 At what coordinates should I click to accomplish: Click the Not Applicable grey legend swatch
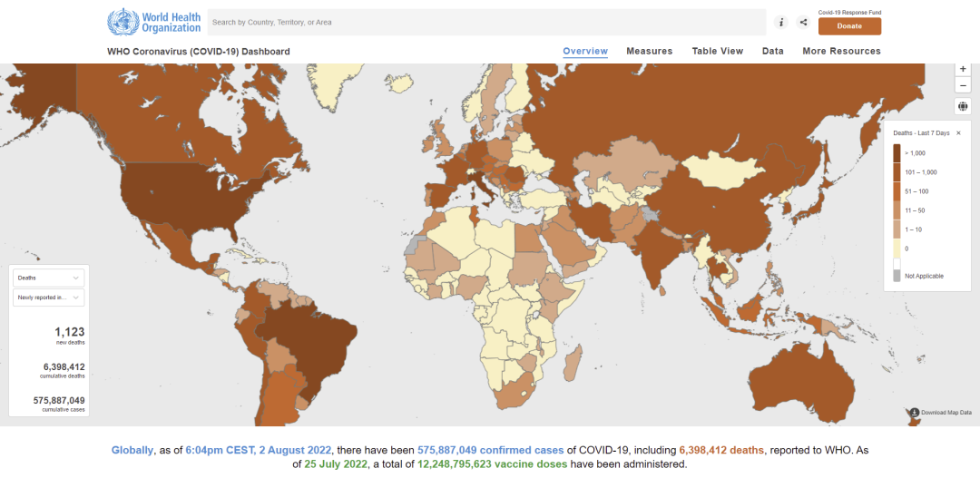point(897,276)
